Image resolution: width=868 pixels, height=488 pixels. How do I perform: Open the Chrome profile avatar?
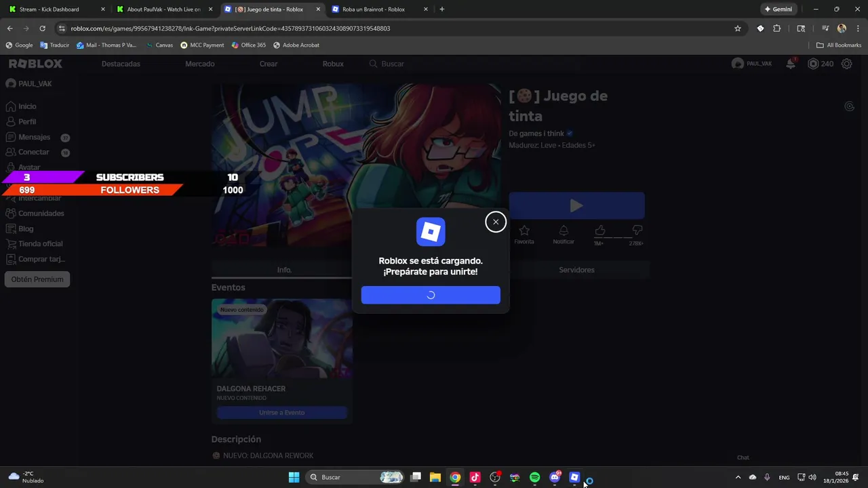point(842,28)
